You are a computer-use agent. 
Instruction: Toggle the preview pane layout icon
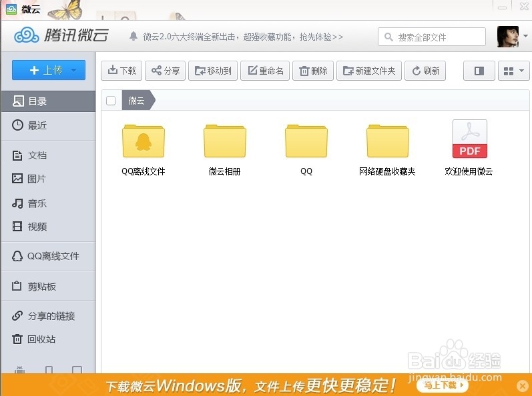tap(479, 71)
